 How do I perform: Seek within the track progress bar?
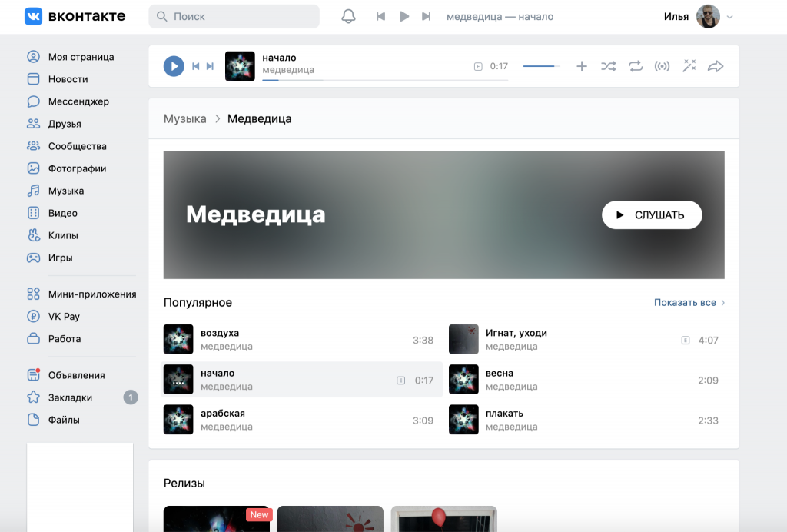pyautogui.click(x=385, y=80)
